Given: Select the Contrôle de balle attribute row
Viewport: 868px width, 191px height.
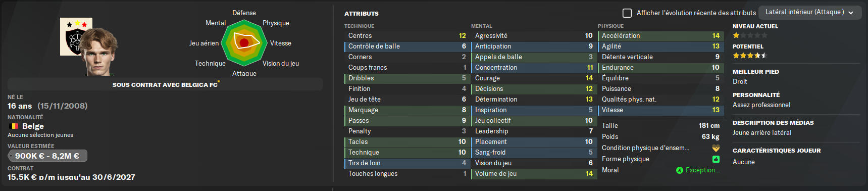Looking at the screenshot, I should [406, 46].
